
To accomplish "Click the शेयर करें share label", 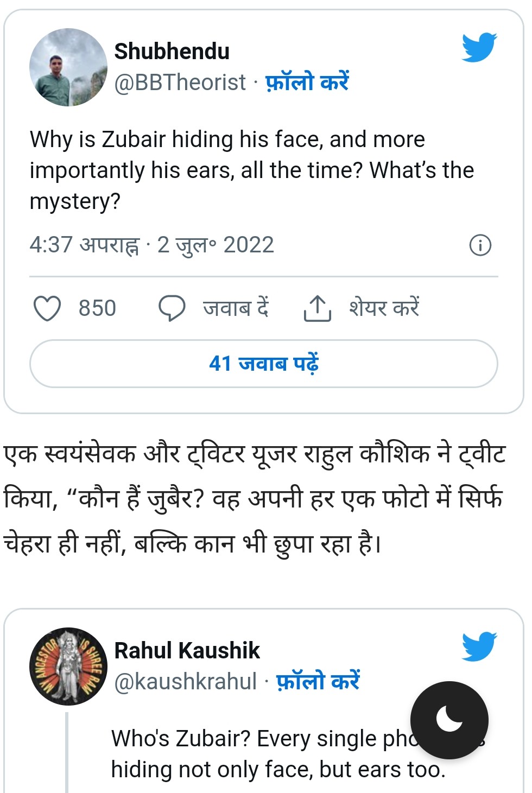I will [x=384, y=308].
